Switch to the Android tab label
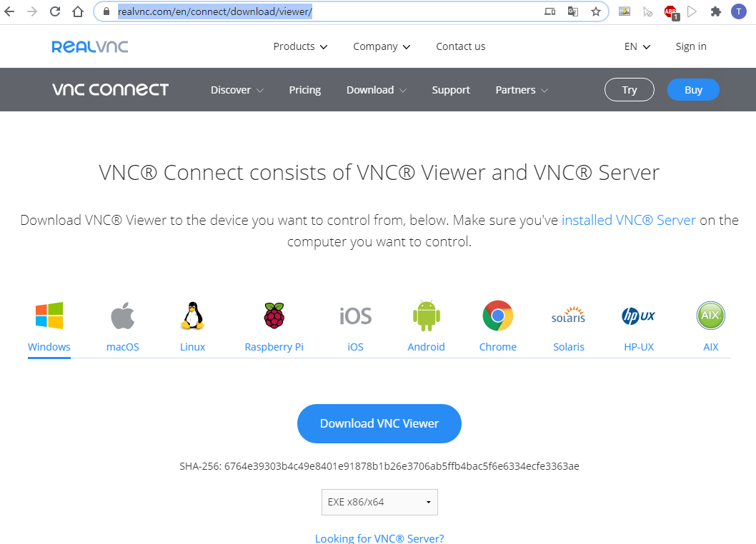The width and height of the screenshot is (756, 544). pyautogui.click(x=426, y=347)
